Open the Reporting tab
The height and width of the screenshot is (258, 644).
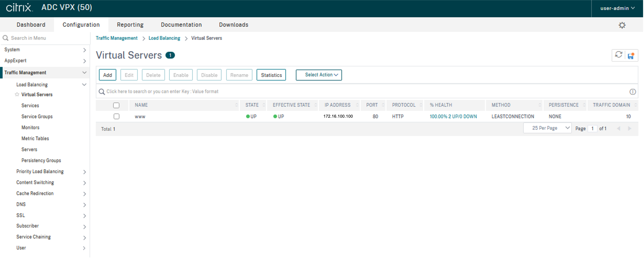click(x=130, y=25)
